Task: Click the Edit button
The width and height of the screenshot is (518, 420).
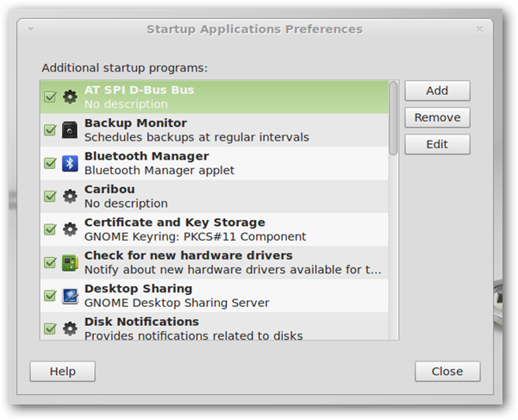Action: pyautogui.click(x=437, y=144)
